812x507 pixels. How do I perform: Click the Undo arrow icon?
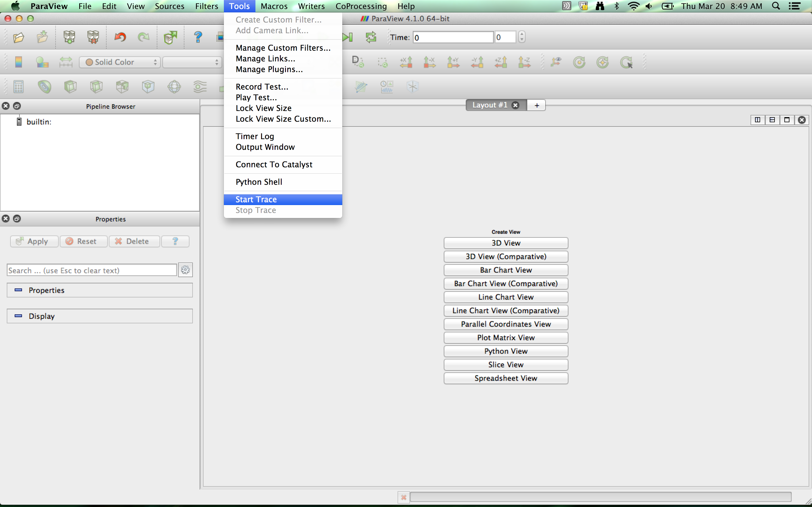[120, 37]
